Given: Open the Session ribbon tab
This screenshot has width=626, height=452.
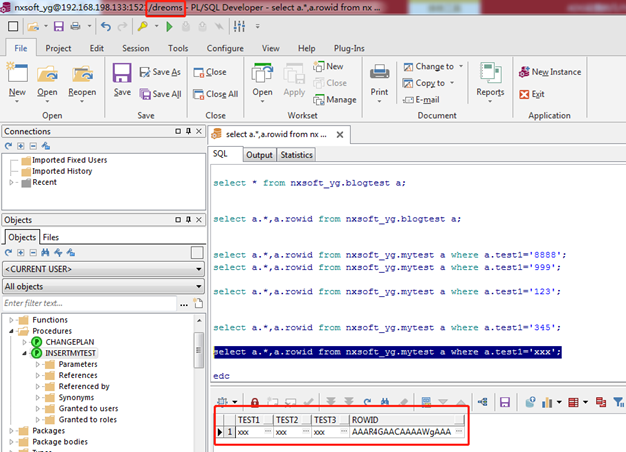Looking at the screenshot, I should click(135, 48).
